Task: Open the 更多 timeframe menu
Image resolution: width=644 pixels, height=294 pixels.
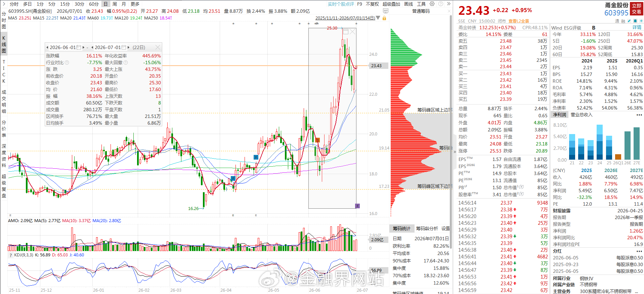Action: coord(135,4)
